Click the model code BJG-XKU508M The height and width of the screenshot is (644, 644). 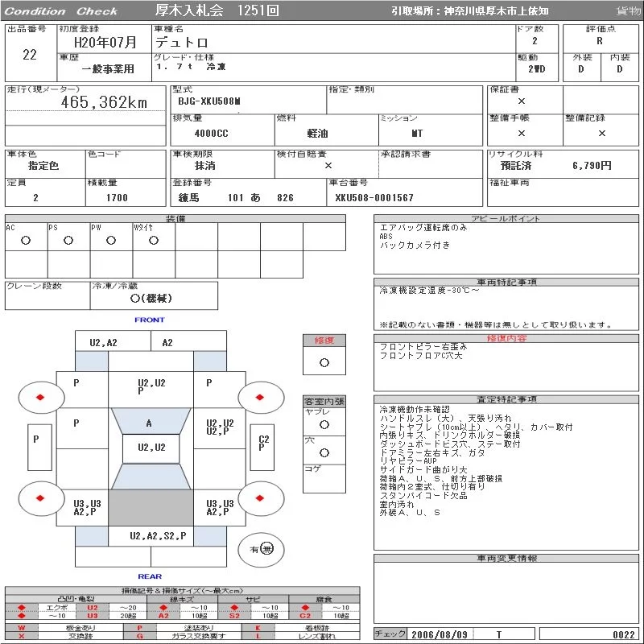(x=209, y=101)
